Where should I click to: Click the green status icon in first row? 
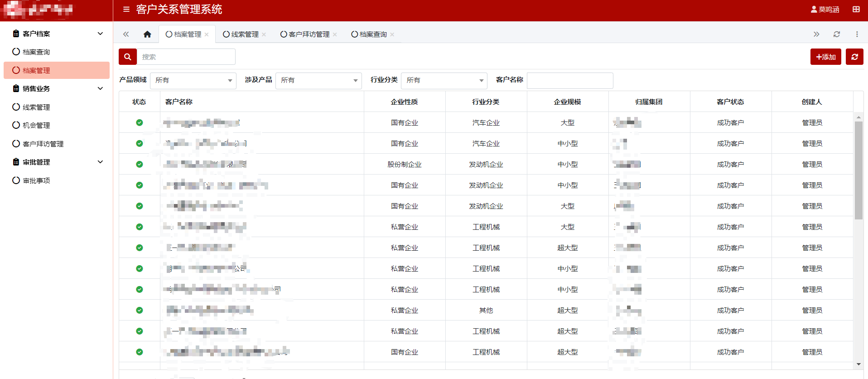click(x=140, y=122)
